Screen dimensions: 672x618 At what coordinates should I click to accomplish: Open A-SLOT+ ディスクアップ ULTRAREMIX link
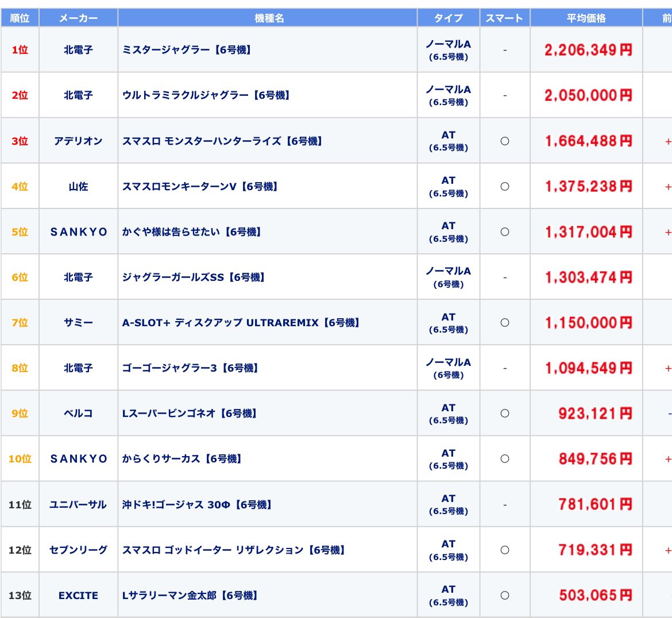pyautogui.click(x=241, y=323)
